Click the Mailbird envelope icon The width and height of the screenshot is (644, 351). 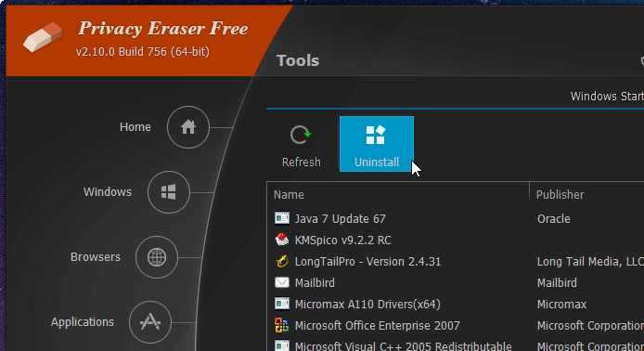click(x=282, y=282)
